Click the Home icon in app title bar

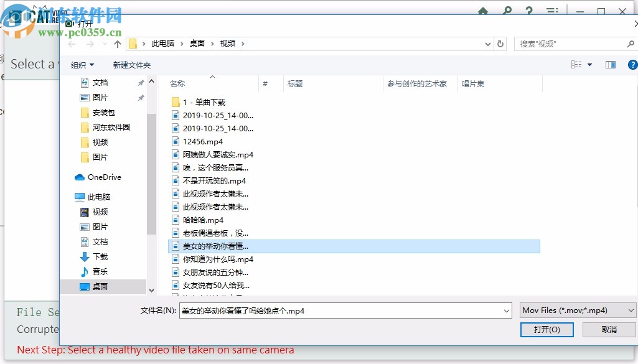(x=483, y=11)
